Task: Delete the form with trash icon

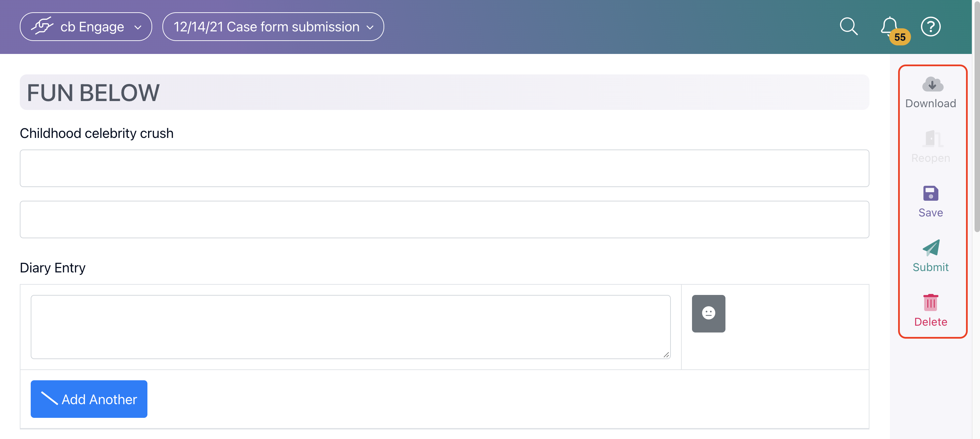Action: pos(931,302)
